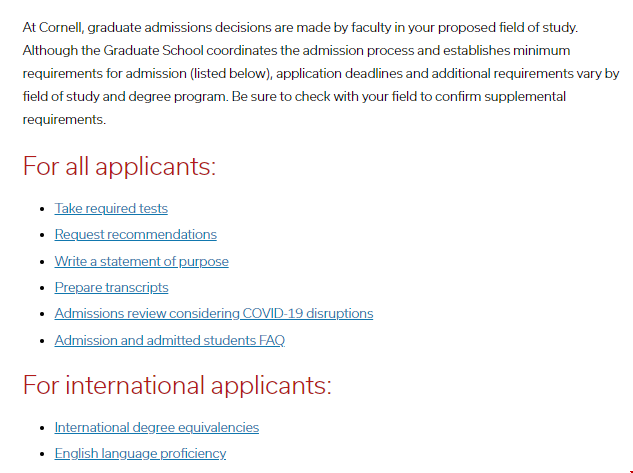Click the bullet beside International degree equivalencies
633x473 pixels.
click(42, 428)
